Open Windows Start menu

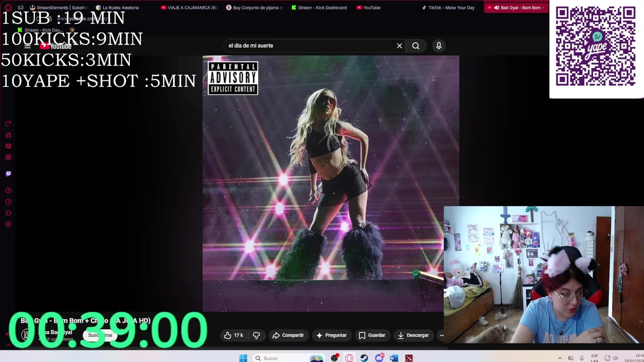coord(243,358)
